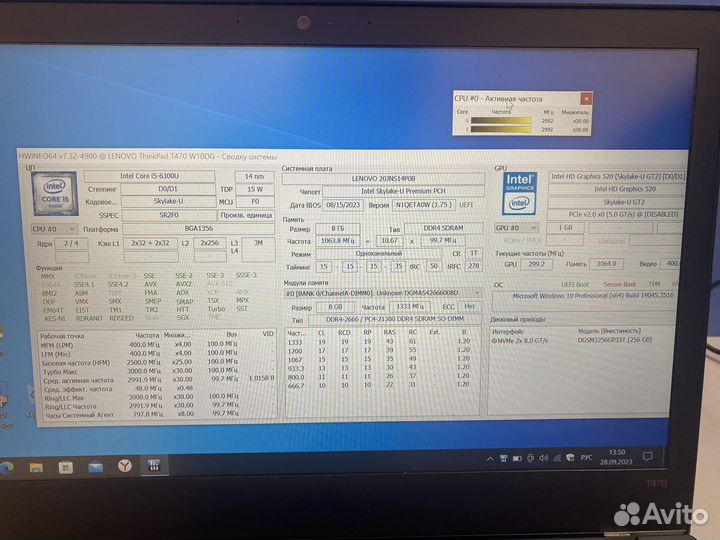The image size is (720, 540).
Task: Click the NVMe drive status icon
Action: click(x=495, y=341)
